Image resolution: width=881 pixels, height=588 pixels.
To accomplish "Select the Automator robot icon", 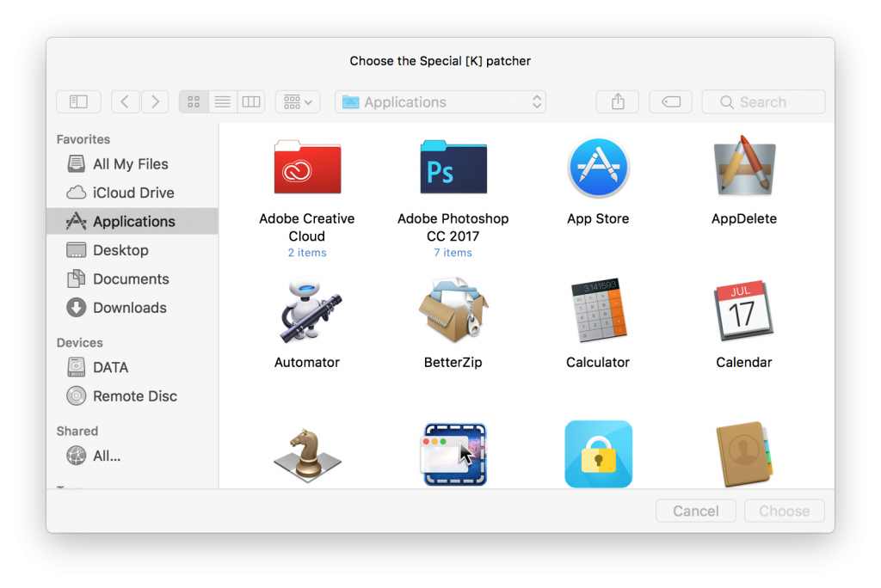I will pos(307,311).
